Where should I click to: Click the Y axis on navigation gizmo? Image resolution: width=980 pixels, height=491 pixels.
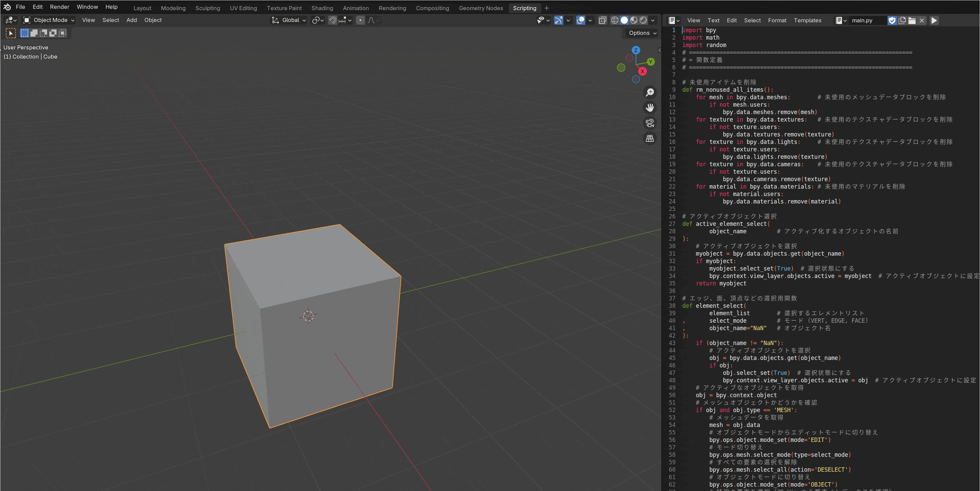651,62
